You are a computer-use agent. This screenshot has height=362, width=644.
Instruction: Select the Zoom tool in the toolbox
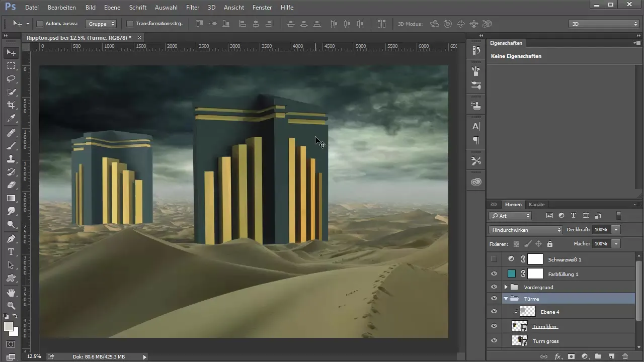[x=11, y=305]
